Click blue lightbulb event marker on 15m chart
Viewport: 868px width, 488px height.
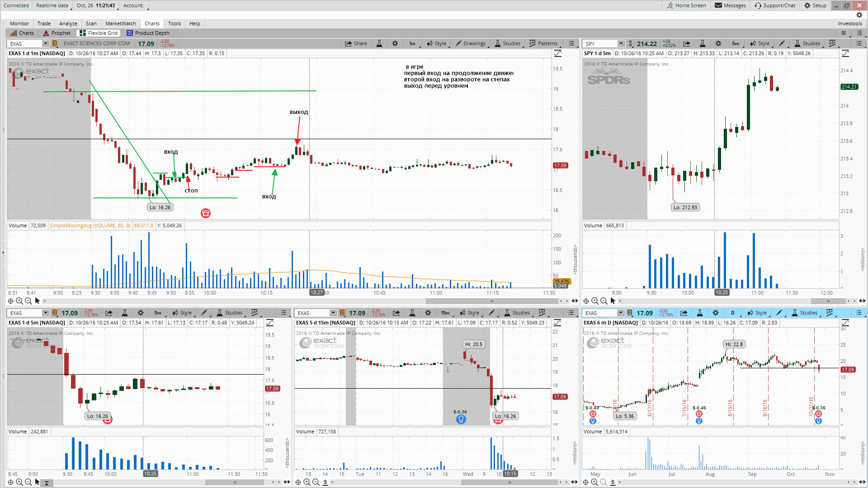461,419
